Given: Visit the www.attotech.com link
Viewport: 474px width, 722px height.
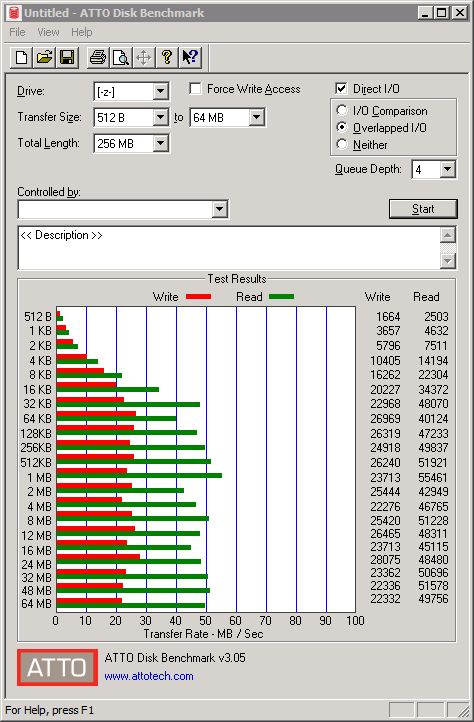Looking at the screenshot, I should 149,676.
